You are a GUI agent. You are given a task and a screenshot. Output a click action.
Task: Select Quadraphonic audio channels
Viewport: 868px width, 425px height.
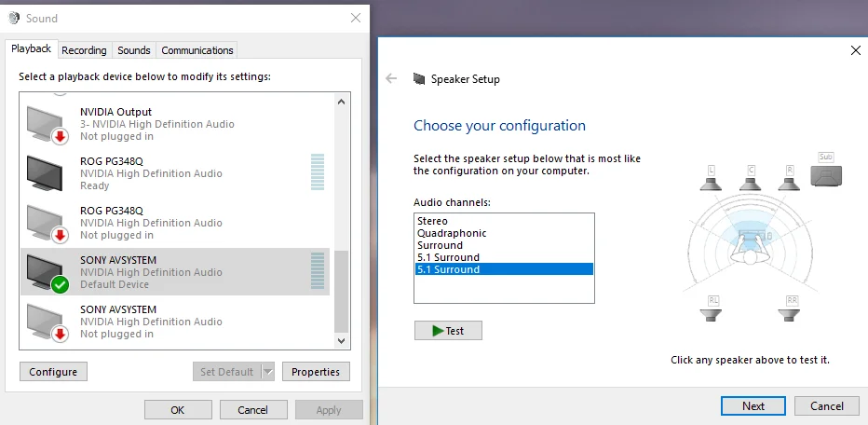click(504, 233)
